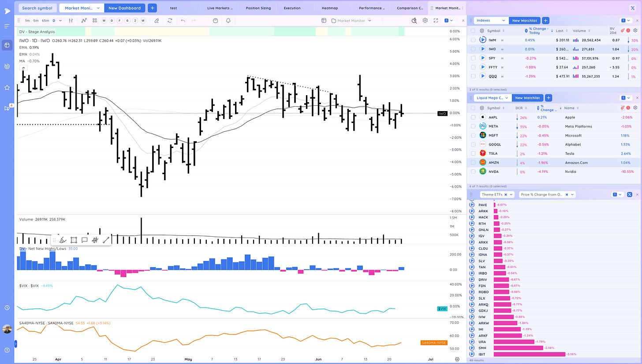Open the Search symbol box
Viewport: 642px width, 364px height.
[x=37, y=8]
